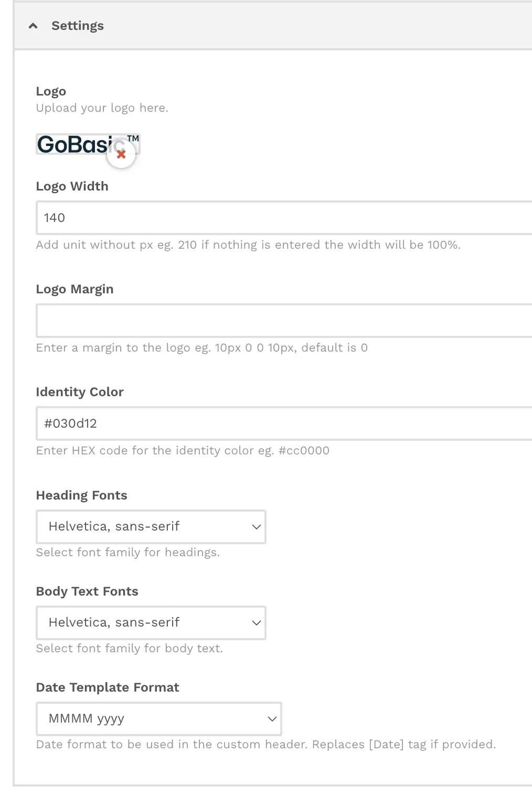Open the Heading Fonts dropdown
The height and width of the screenshot is (806, 532).
tap(151, 527)
